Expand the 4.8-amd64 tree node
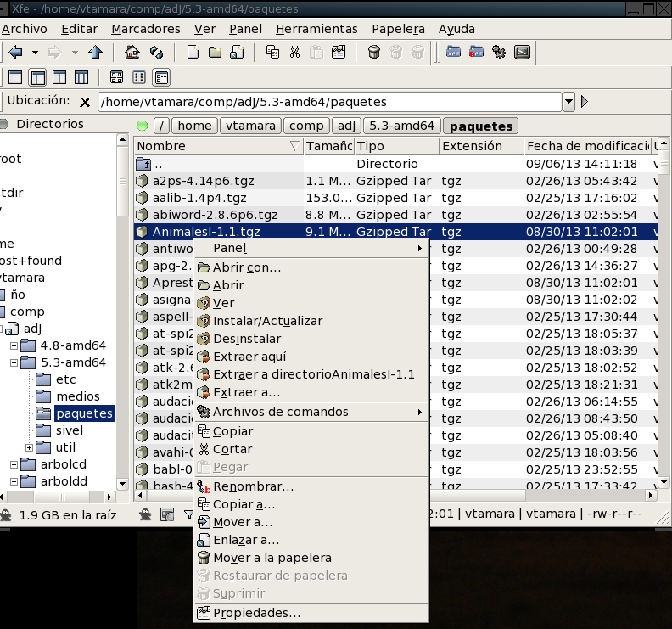Viewport: 672px width, 629px height. pyautogui.click(x=14, y=345)
